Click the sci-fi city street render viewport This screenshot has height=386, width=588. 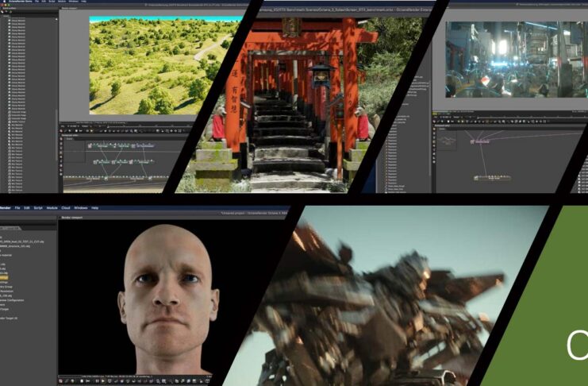point(517,60)
